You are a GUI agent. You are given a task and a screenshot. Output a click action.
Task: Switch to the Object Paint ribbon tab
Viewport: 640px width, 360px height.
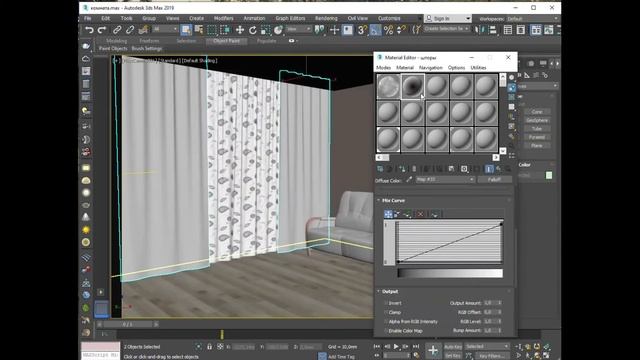click(227, 41)
